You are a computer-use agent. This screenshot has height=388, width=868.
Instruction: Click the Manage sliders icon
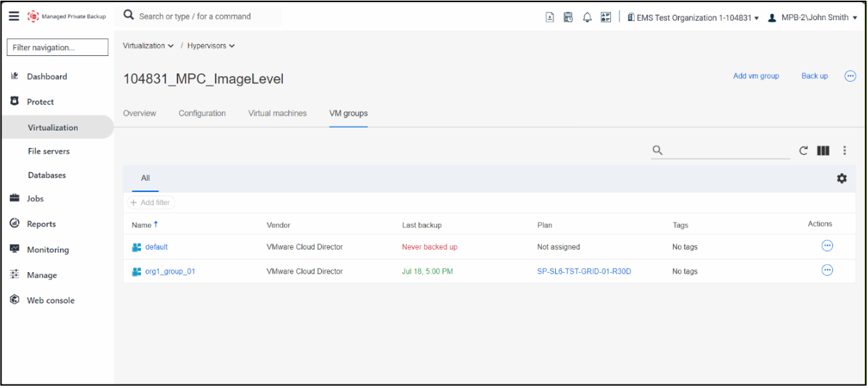coord(14,274)
